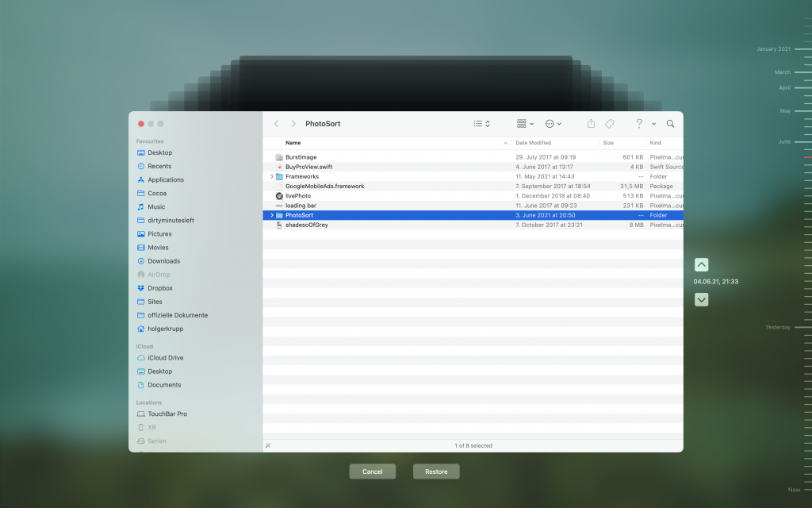812x508 pixels.
Task: Click the tag icon in toolbar
Action: pyautogui.click(x=609, y=124)
